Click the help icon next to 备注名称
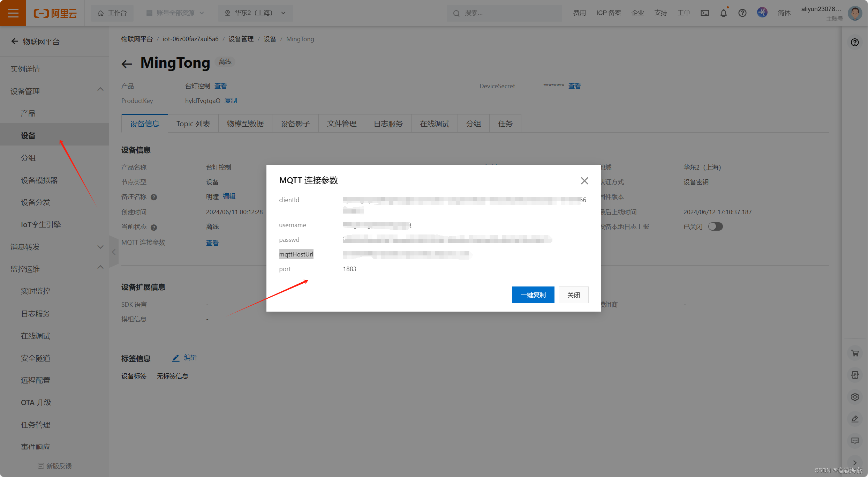The height and width of the screenshot is (477, 868). [154, 197]
